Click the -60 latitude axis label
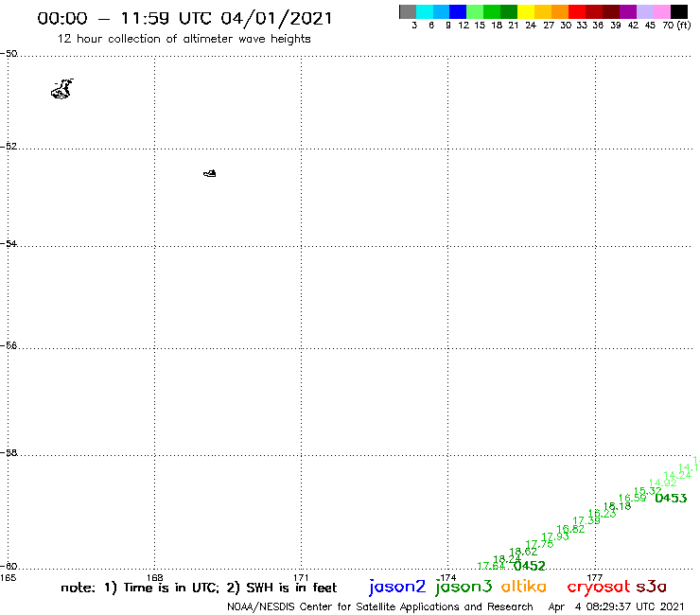Viewport: 700px width, 615px height. coord(9,567)
